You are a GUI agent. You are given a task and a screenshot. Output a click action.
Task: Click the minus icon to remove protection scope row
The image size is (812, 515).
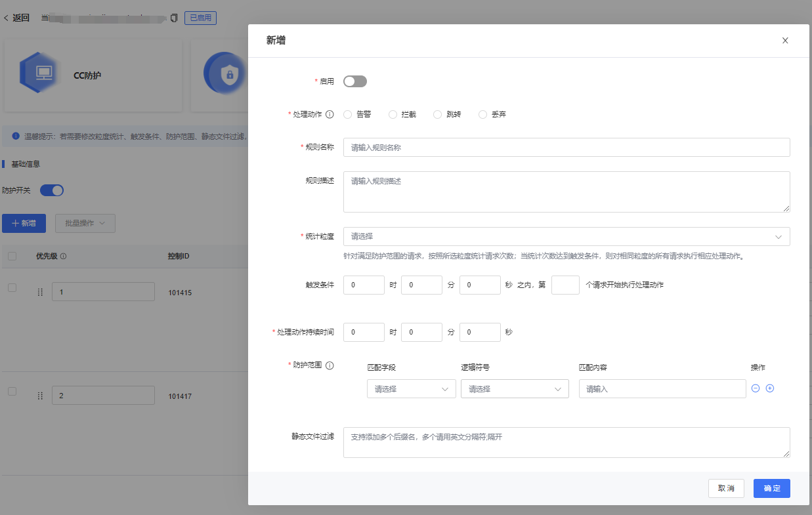pyautogui.click(x=756, y=388)
